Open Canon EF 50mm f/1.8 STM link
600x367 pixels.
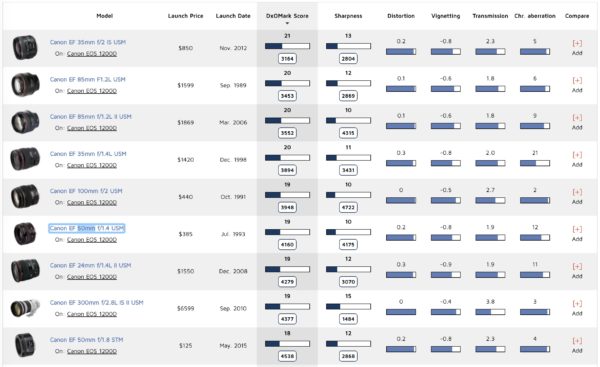click(x=86, y=339)
